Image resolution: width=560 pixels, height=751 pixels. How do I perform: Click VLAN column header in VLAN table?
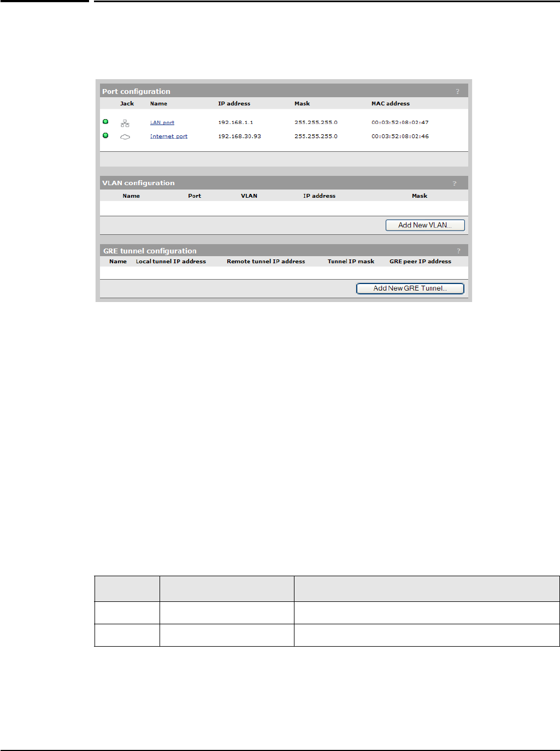tap(249, 196)
